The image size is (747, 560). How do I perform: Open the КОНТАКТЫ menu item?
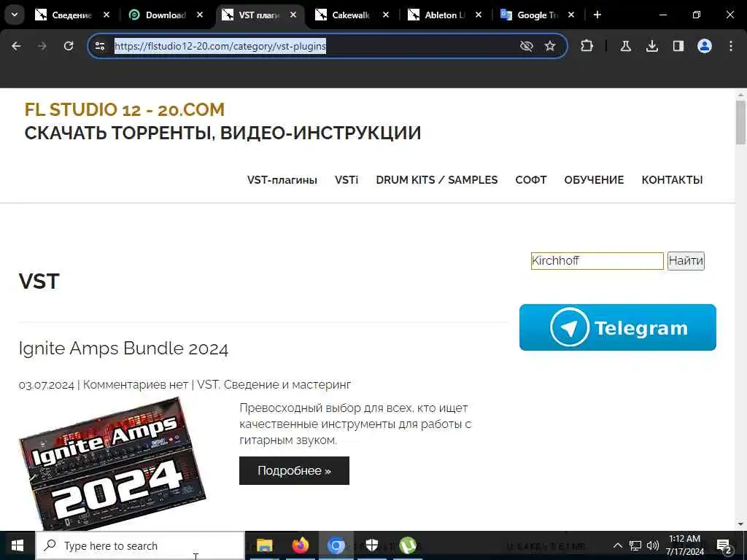click(672, 180)
